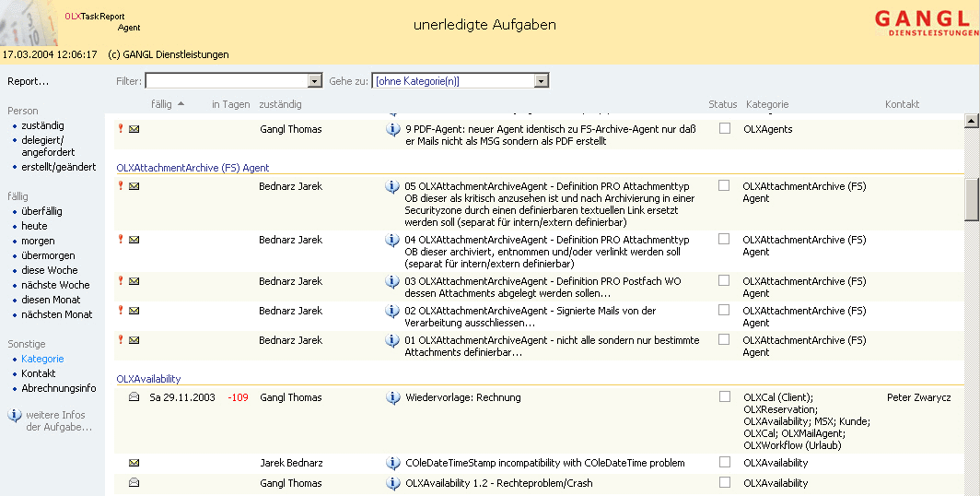Filter tasks due morgen
This screenshot has height=496, width=980.
point(38,241)
